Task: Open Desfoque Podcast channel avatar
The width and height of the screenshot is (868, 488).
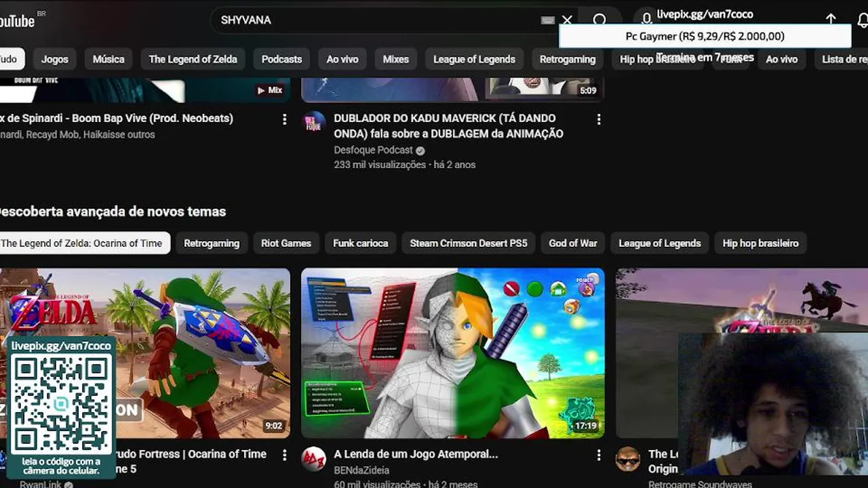Action: (313, 123)
